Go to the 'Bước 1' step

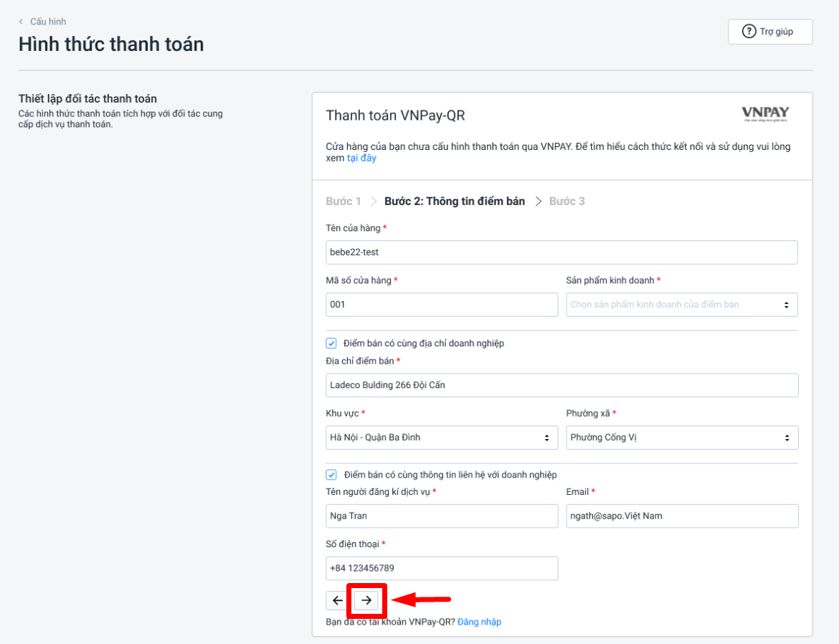[343, 202]
